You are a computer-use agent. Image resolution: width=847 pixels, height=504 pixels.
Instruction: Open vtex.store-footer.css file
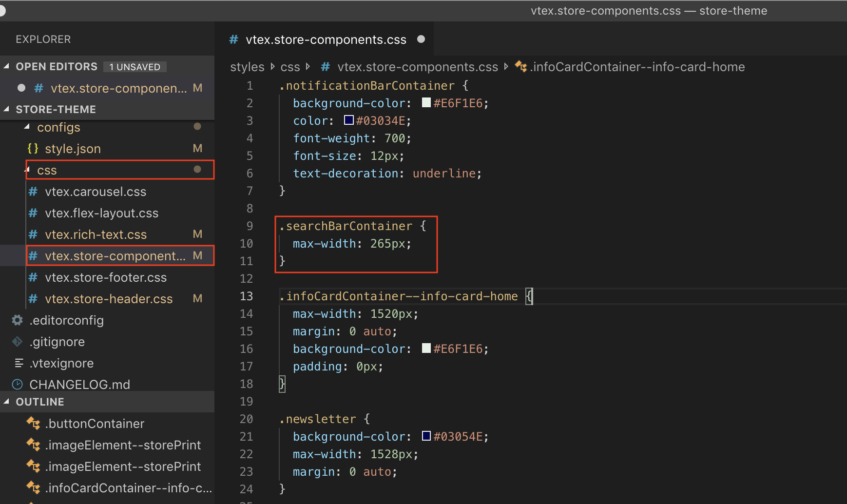106,277
